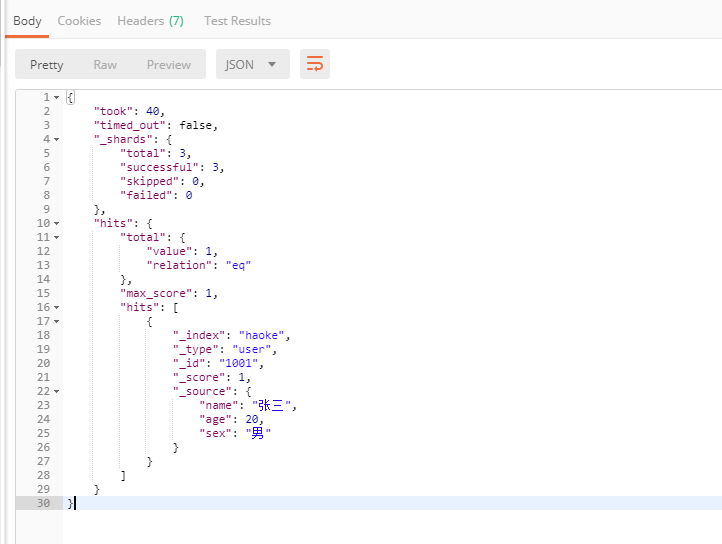Fold the "total" object on line 11

[57, 237]
